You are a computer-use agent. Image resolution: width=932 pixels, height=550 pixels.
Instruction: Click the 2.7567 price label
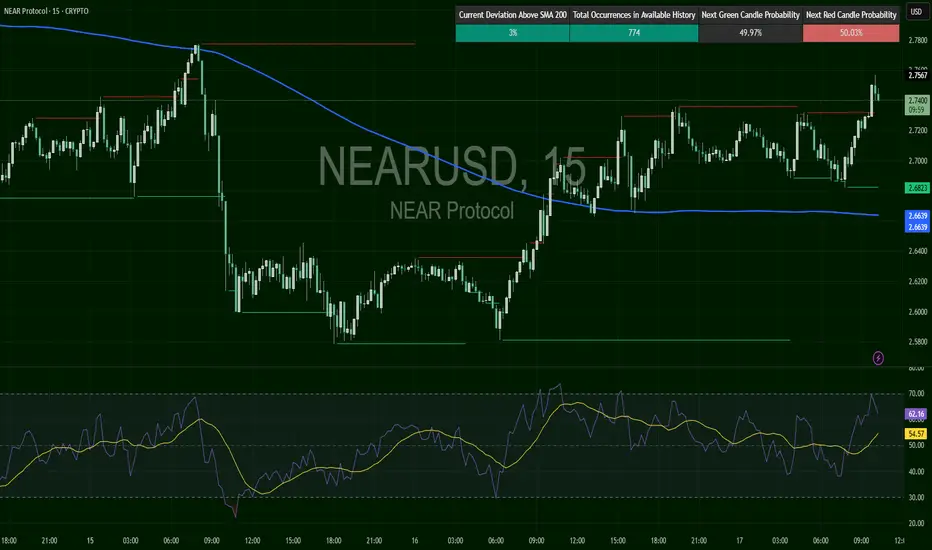917,76
